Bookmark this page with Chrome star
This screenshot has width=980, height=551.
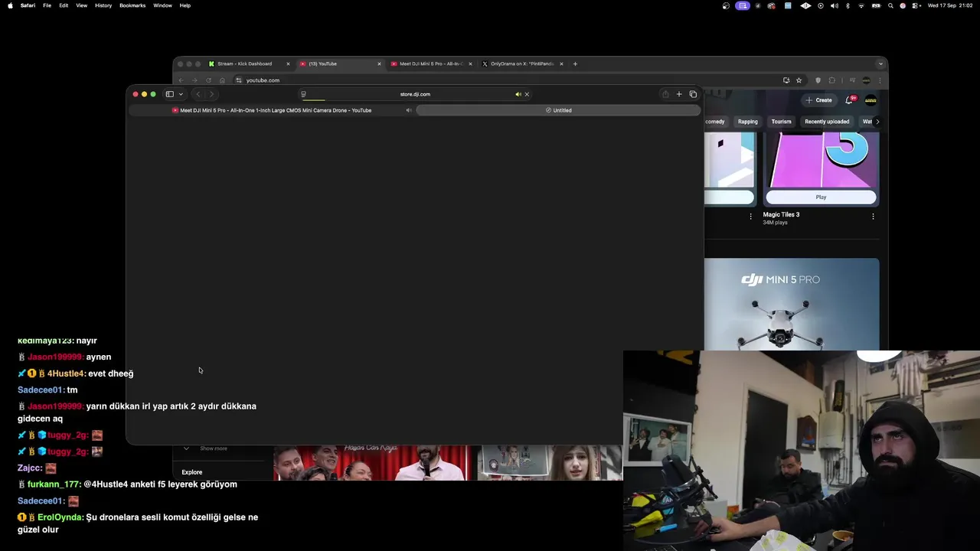click(x=799, y=80)
